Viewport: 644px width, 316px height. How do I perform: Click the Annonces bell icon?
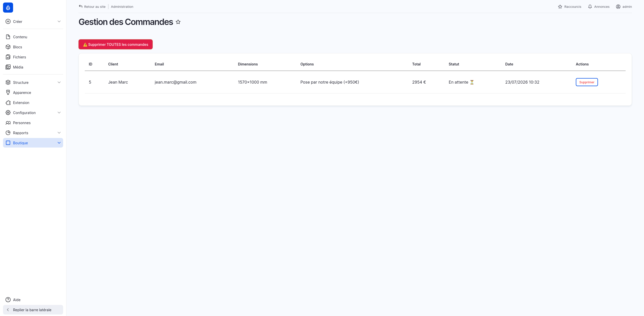(590, 7)
